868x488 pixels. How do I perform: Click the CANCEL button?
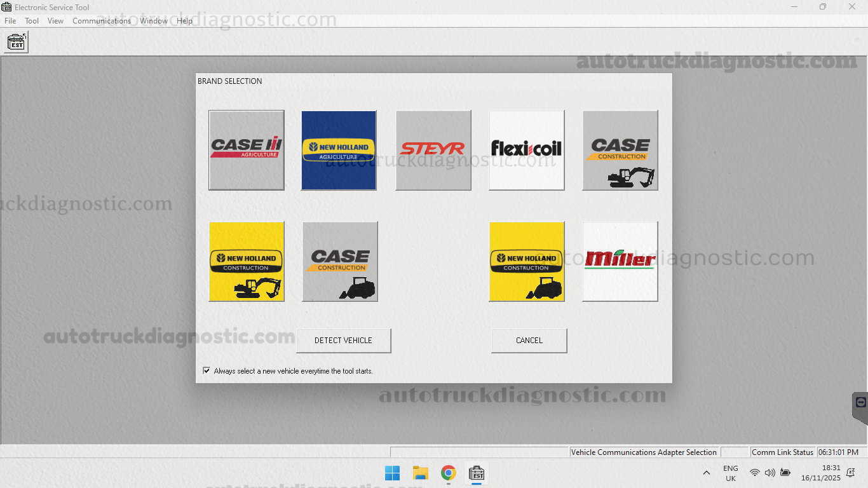(x=529, y=341)
